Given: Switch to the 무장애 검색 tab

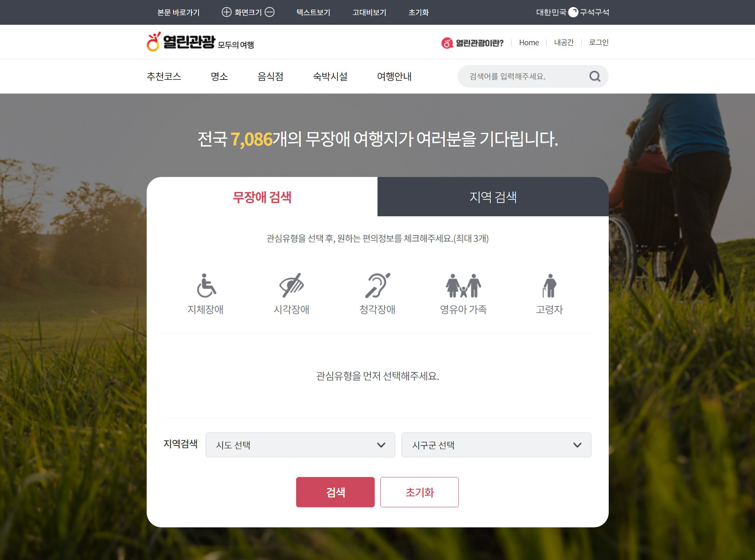Looking at the screenshot, I should (x=262, y=197).
